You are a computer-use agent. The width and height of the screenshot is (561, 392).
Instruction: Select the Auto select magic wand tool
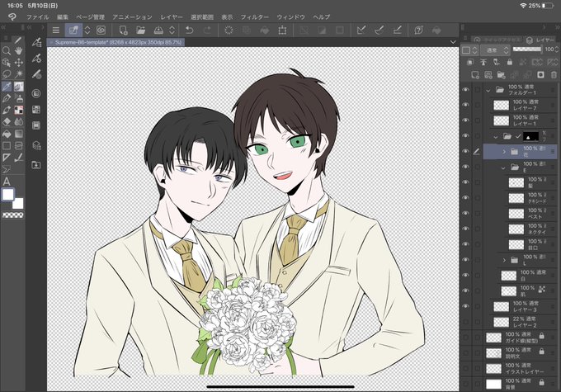tap(19, 74)
